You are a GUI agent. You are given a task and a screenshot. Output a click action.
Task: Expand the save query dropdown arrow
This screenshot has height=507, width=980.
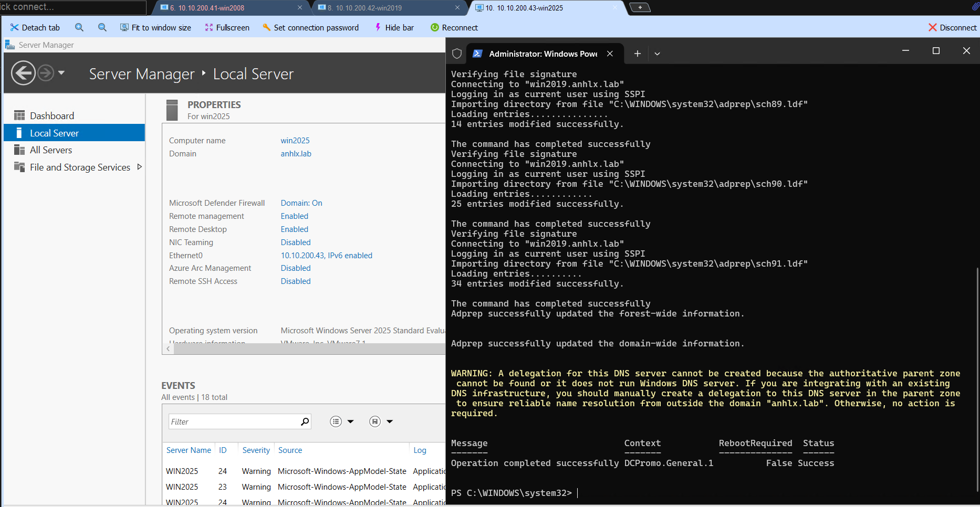390,421
